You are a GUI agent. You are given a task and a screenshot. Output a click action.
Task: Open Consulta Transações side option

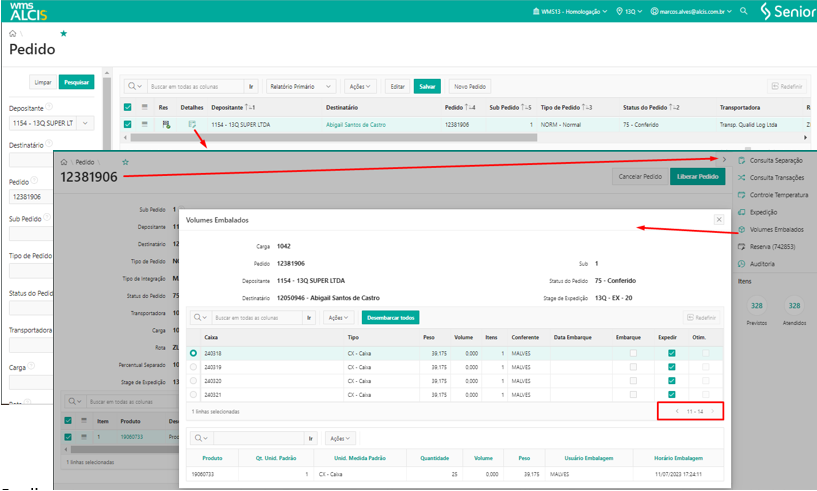point(771,178)
